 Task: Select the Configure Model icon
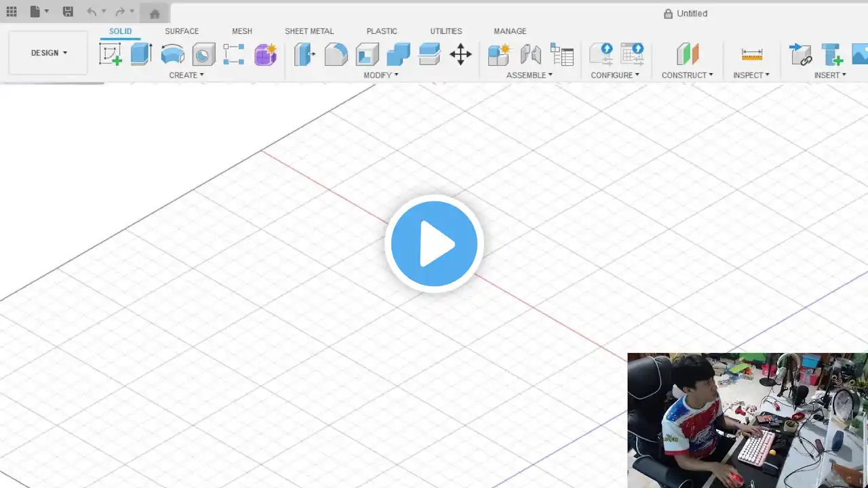pyautogui.click(x=601, y=54)
